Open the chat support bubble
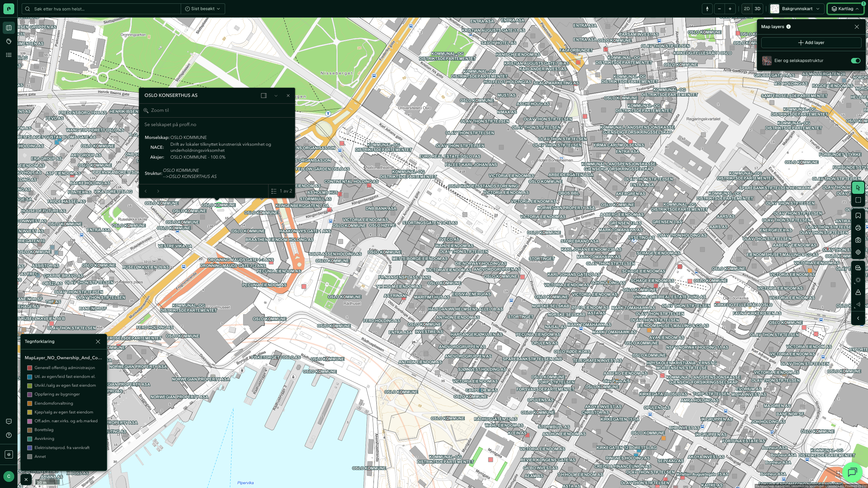868x488 pixels. pyautogui.click(x=852, y=472)
